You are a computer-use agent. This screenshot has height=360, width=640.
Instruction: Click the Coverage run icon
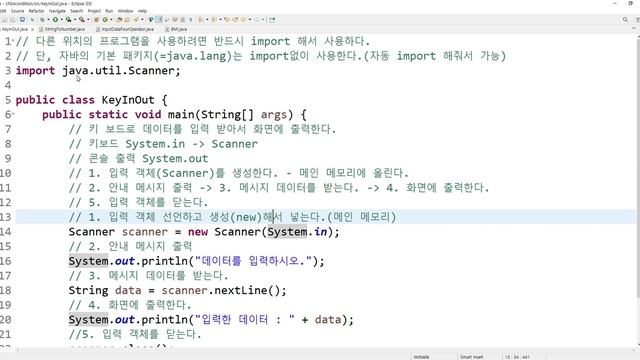coord(68,20)
